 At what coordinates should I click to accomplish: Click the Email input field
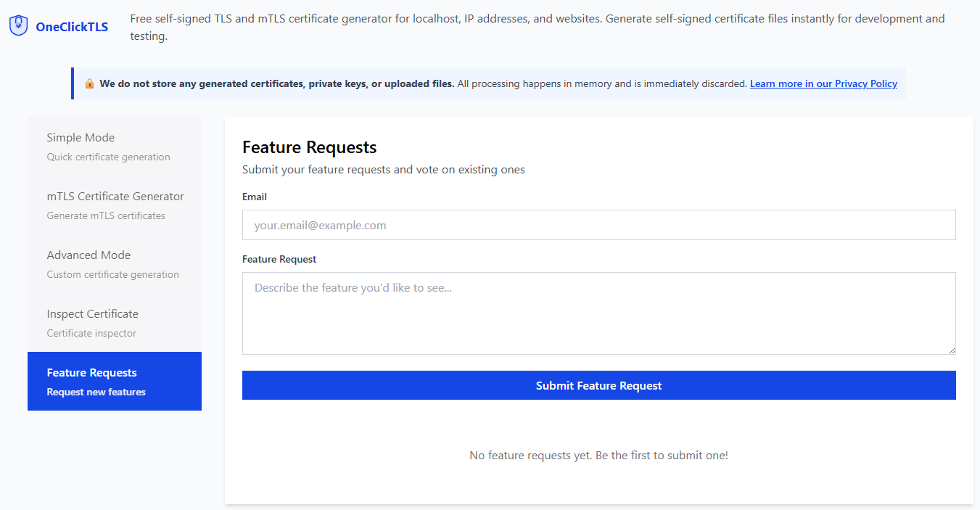(x=598, y=225)
